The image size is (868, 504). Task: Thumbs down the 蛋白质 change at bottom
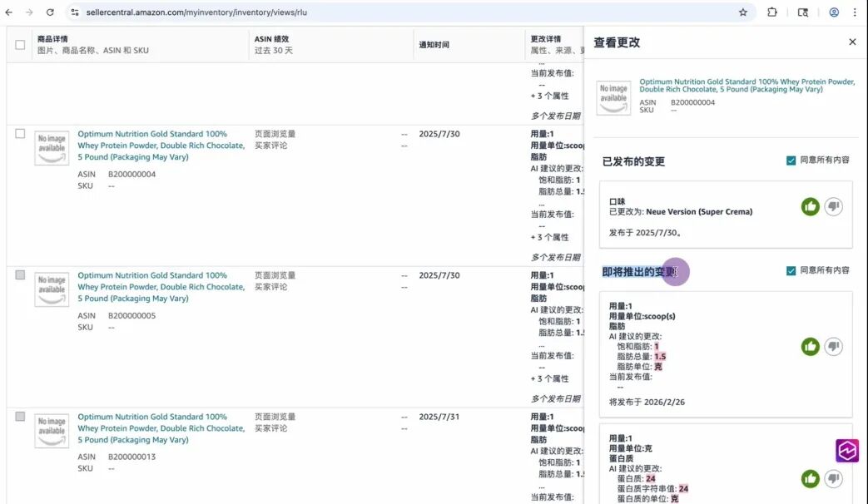click(835, 479)
